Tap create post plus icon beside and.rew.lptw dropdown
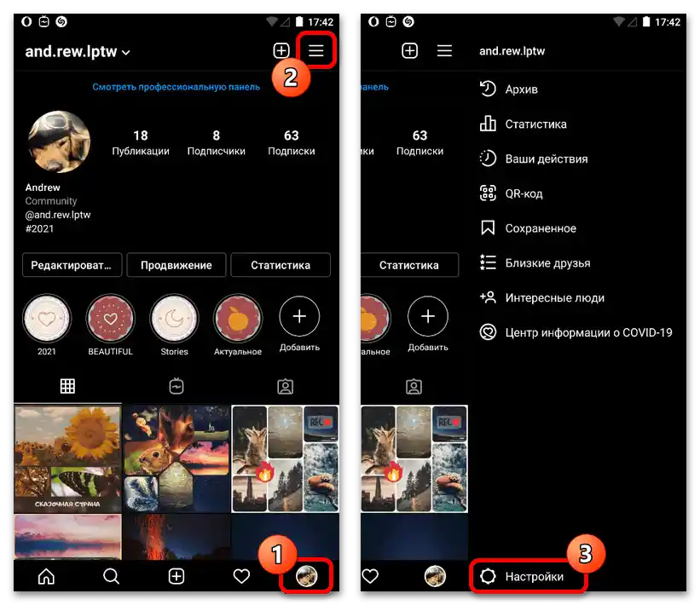 click(281, 50)
